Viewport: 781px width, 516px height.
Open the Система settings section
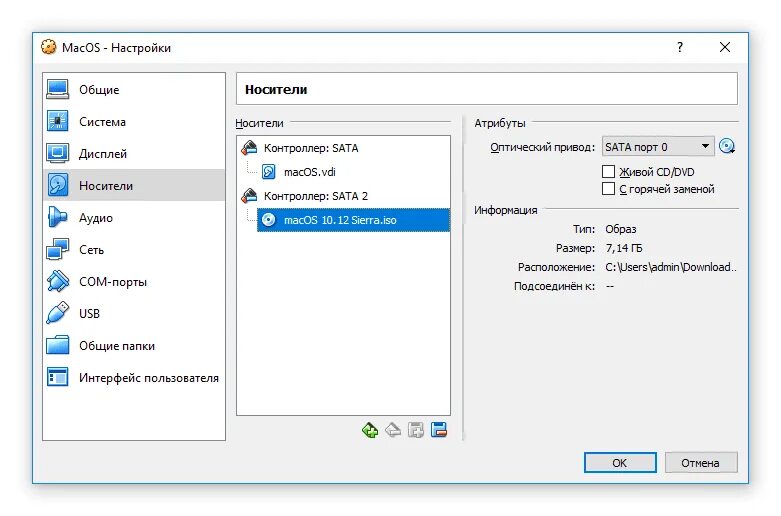click(x=133, y=122)
